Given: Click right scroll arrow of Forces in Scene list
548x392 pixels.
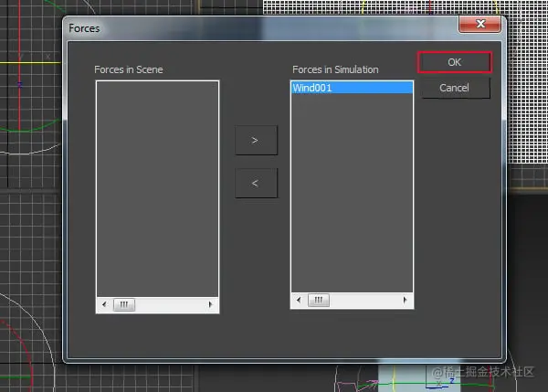Looking at the screenshot, I should (x=210, y=304).
